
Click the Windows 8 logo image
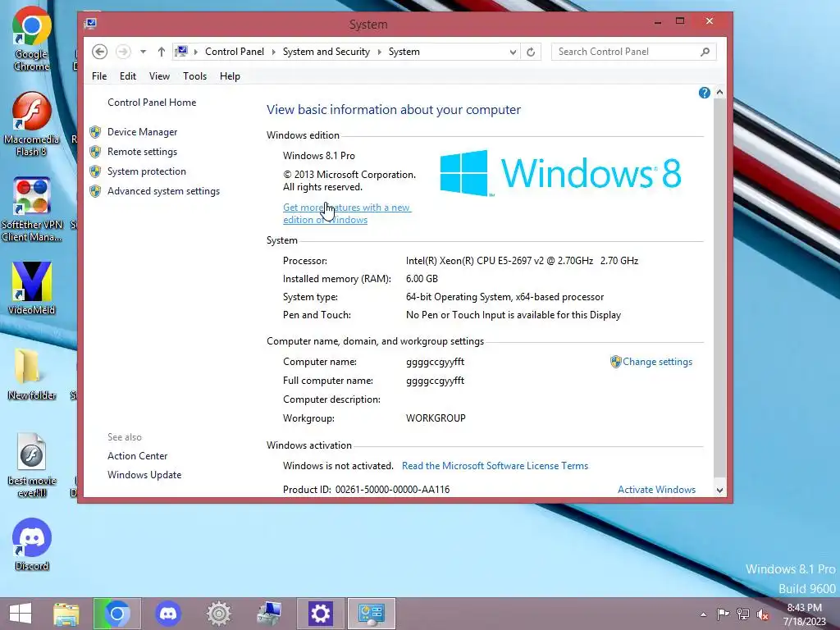(x=560, y=173)
